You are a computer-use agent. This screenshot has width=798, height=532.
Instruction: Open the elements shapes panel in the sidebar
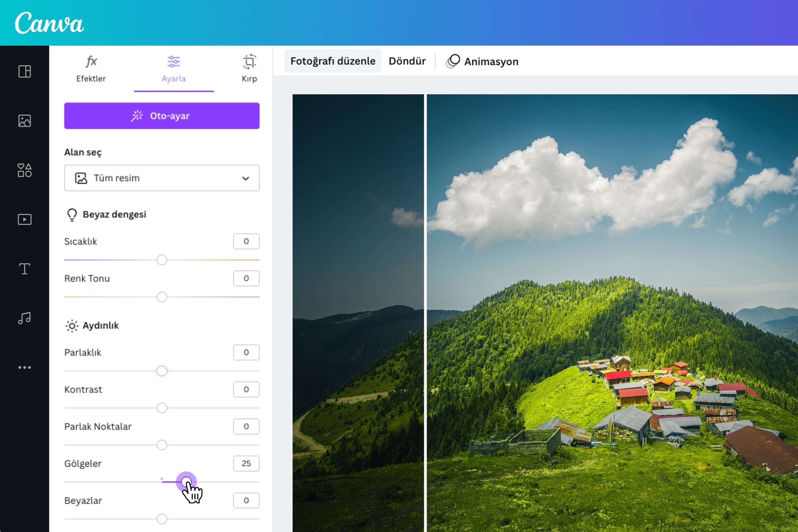24,170
